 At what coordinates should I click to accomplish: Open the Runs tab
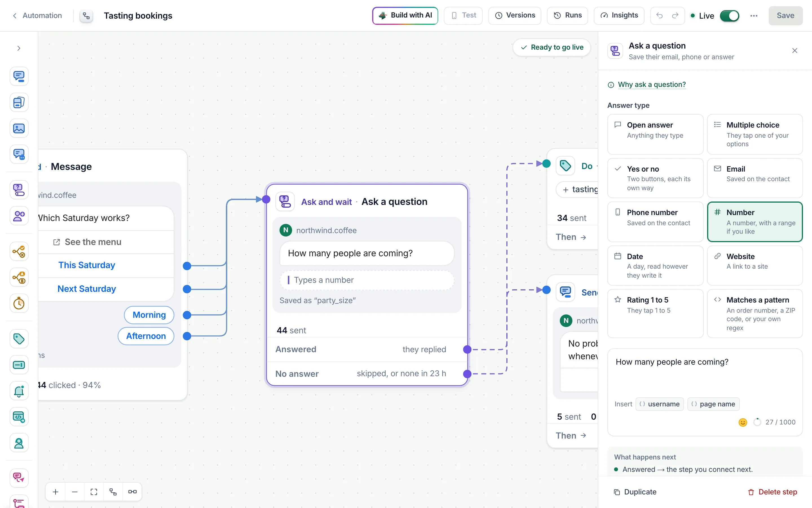pyautogui.click(x=567, y=16)
